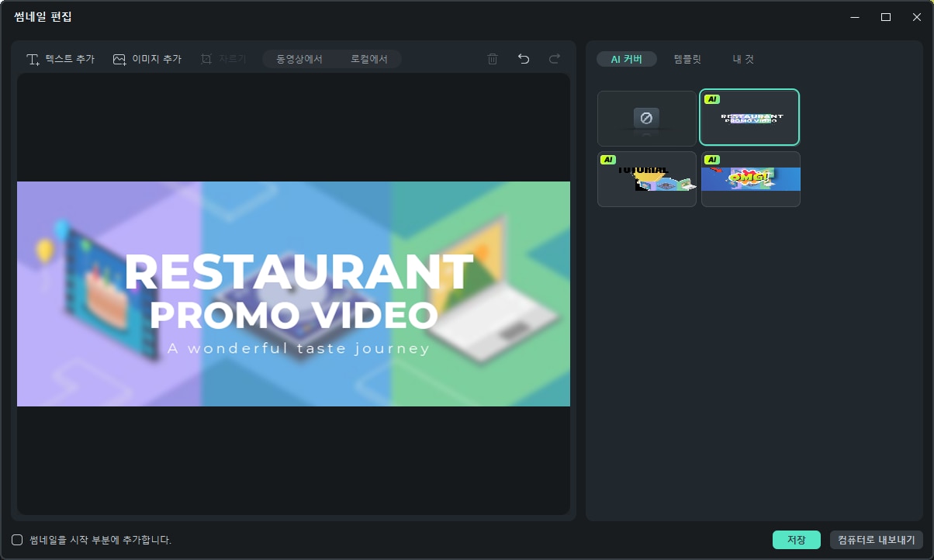Select the Restaurant Promo Video AI cover
The width and height of the screenshot is (934, 560).
click(749, 118)
